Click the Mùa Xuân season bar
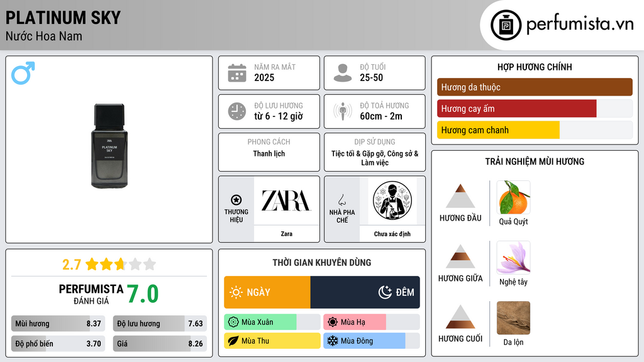This screenshot has width=644, height=362. click(x=272, y=322)
